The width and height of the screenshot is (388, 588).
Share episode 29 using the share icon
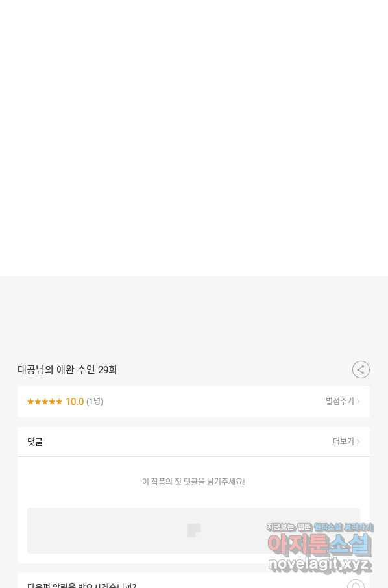[x=361, y=370]
